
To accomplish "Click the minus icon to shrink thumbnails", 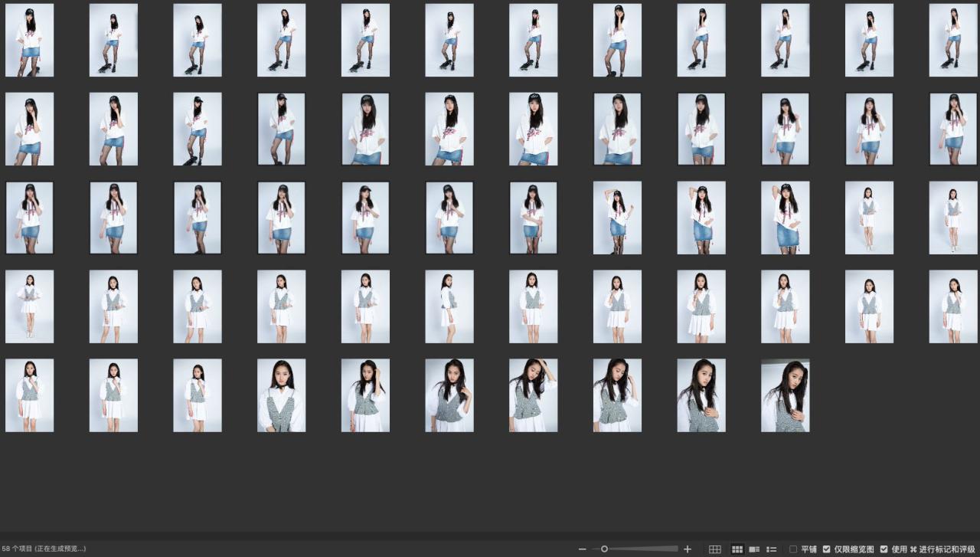I will coord(583,549).
